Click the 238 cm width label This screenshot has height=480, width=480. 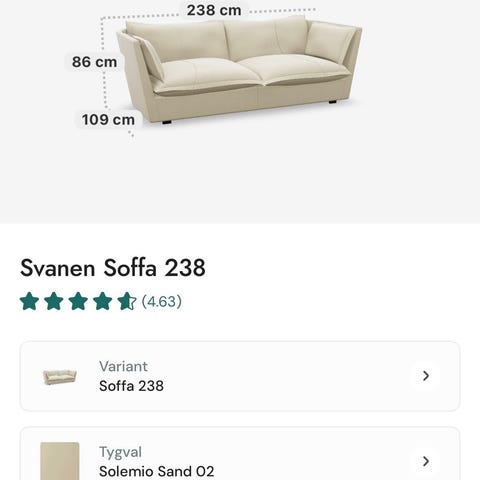pyautogui.click(x=214, y=10)
